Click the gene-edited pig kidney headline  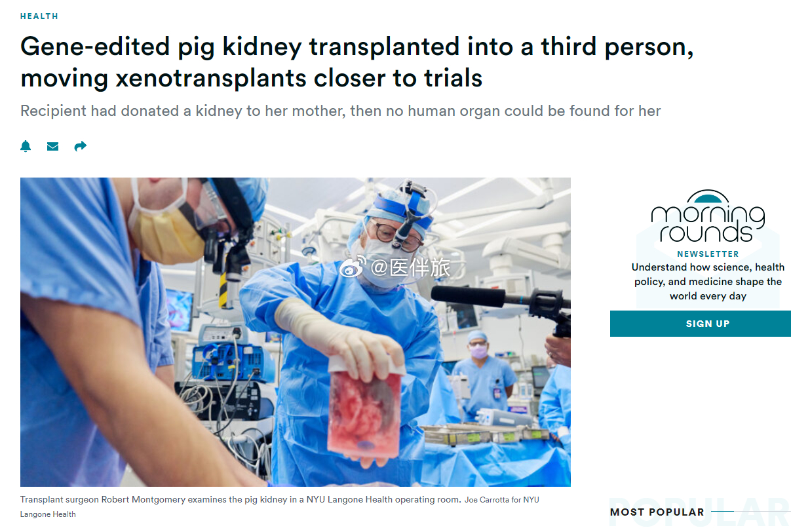coord(357,62)
